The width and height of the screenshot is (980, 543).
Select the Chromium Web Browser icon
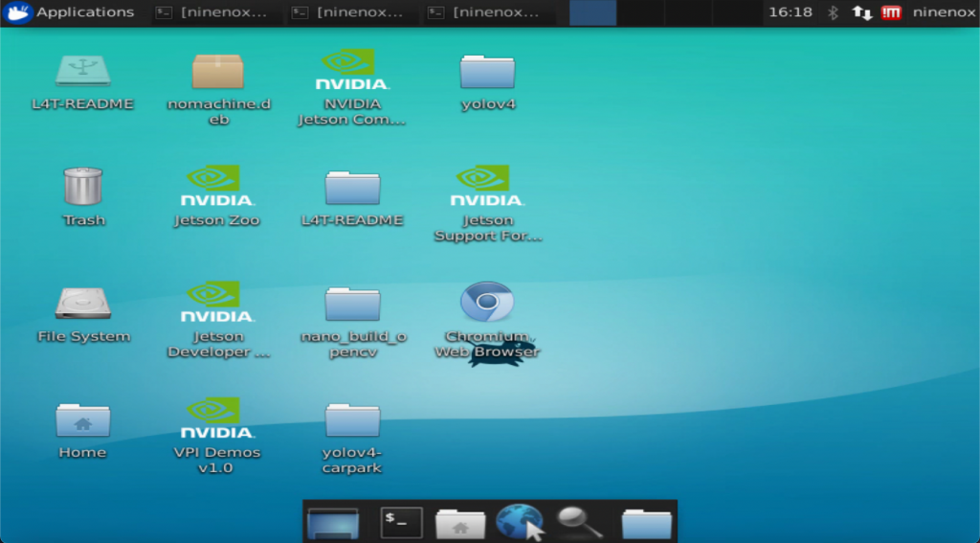click(487, 302)
